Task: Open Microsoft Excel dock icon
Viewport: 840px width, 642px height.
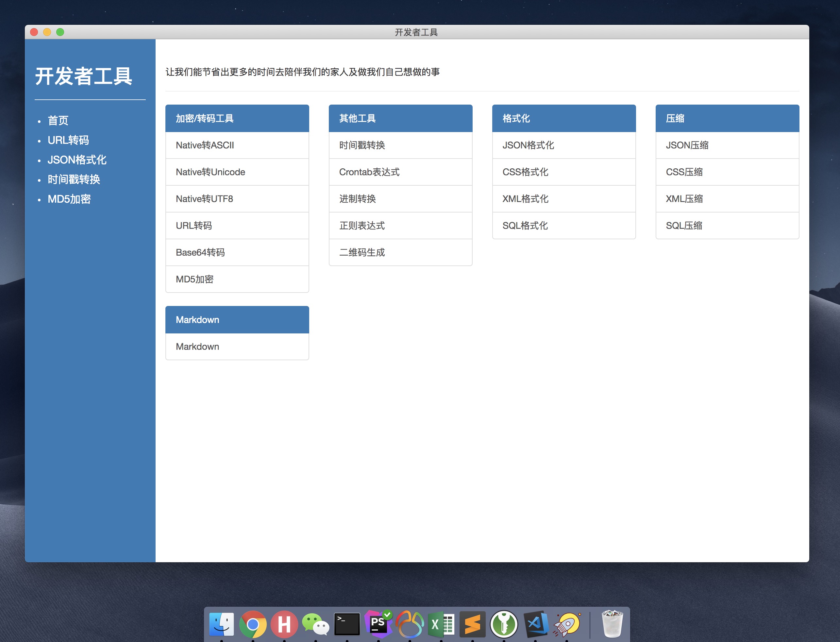Action: click(x=441, y=624)
